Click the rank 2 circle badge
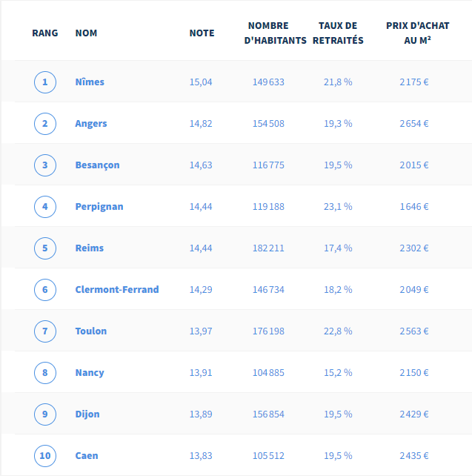Viewport: 472px width, 476px height. [45, 124]
